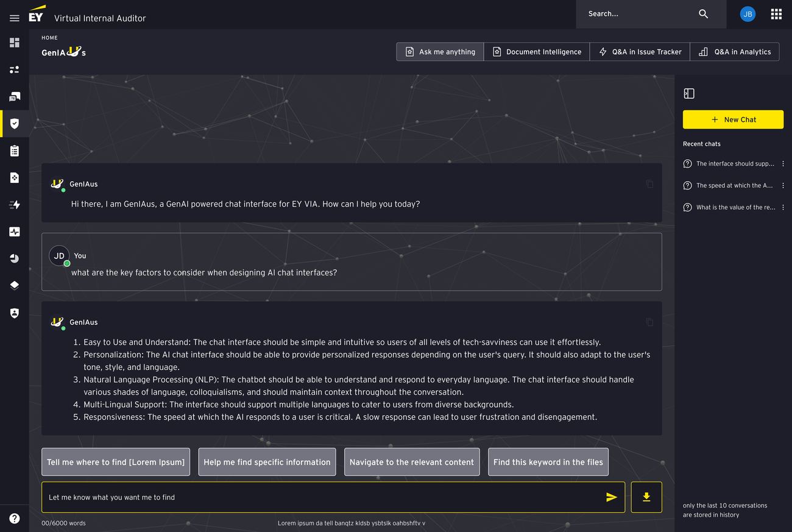Image resolution: width=792 pixels, height=532 pixels.
Task: Open the pulse monitor sidebar icon
Action: [15, 232]
